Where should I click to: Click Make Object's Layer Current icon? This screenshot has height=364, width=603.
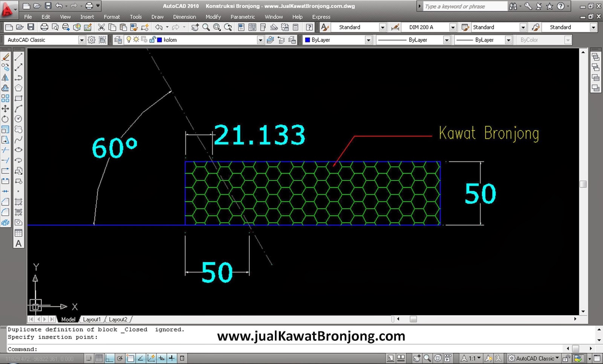(270, 40)
